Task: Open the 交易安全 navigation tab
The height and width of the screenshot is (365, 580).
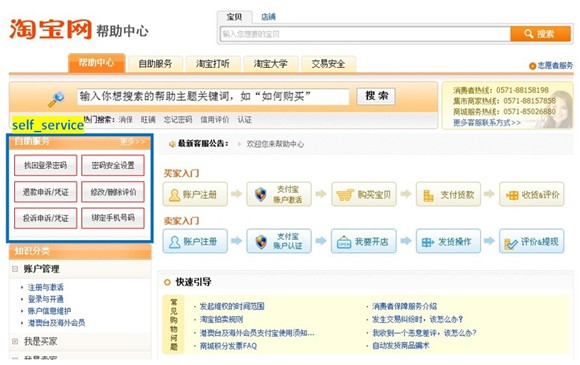Action: (328, 64)
